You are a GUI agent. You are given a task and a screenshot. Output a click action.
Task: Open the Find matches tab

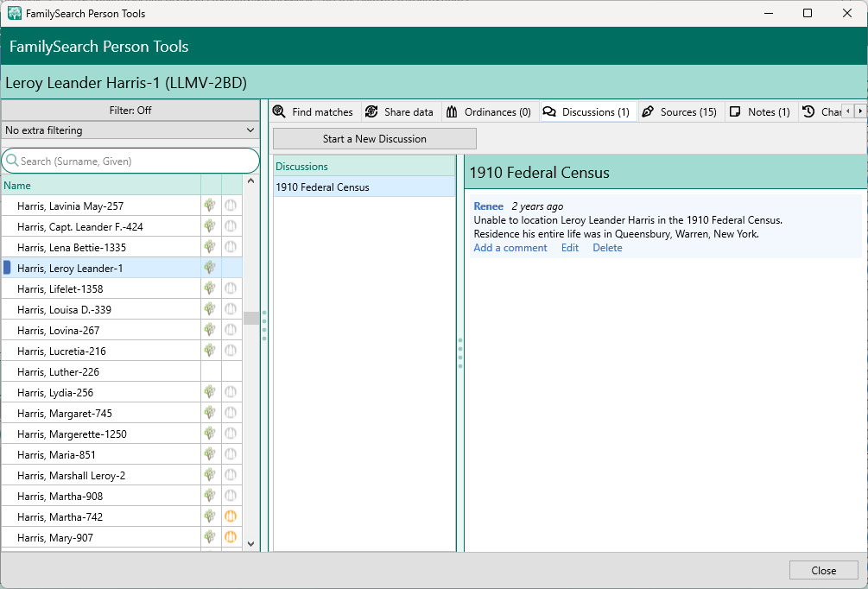pos(313,112)
